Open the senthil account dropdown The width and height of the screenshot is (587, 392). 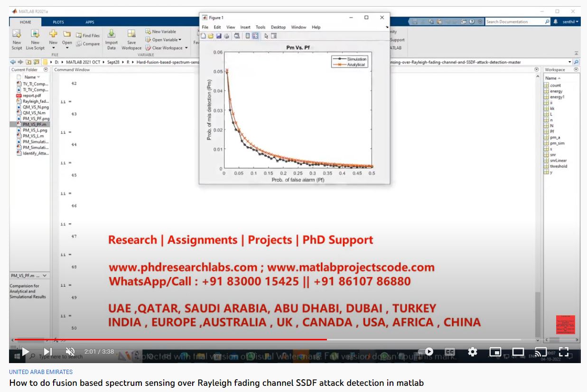[569, 22]
